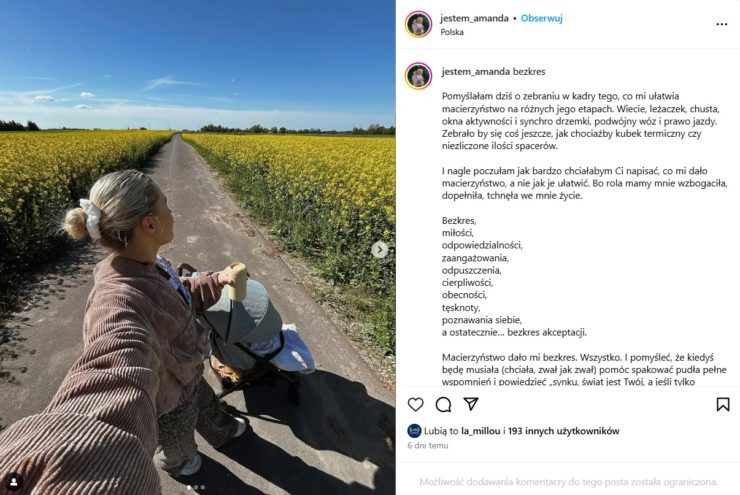Open profile avatar beside caption

[418, 76]
